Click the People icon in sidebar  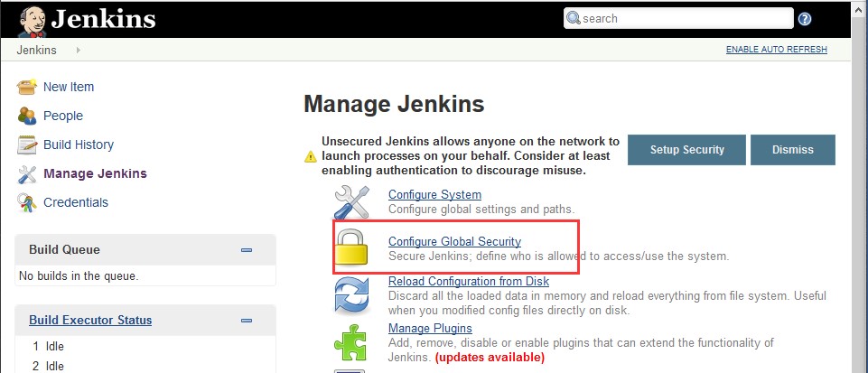[27, 117]
